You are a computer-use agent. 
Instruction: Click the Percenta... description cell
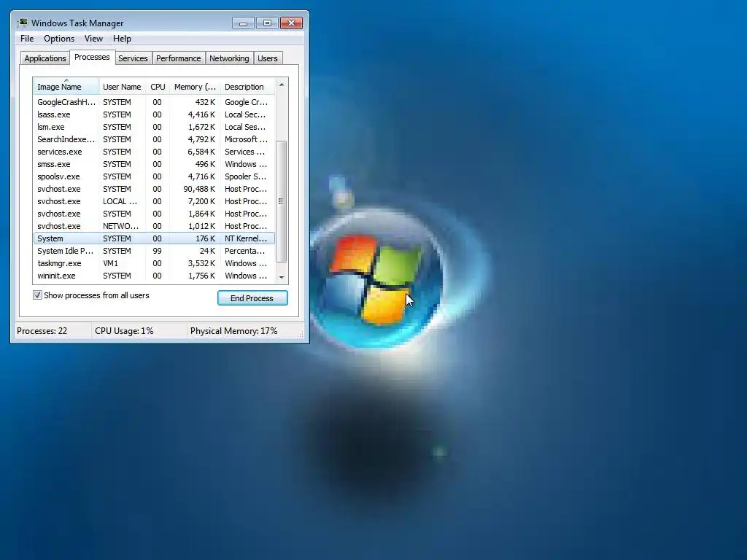[244, 251]
